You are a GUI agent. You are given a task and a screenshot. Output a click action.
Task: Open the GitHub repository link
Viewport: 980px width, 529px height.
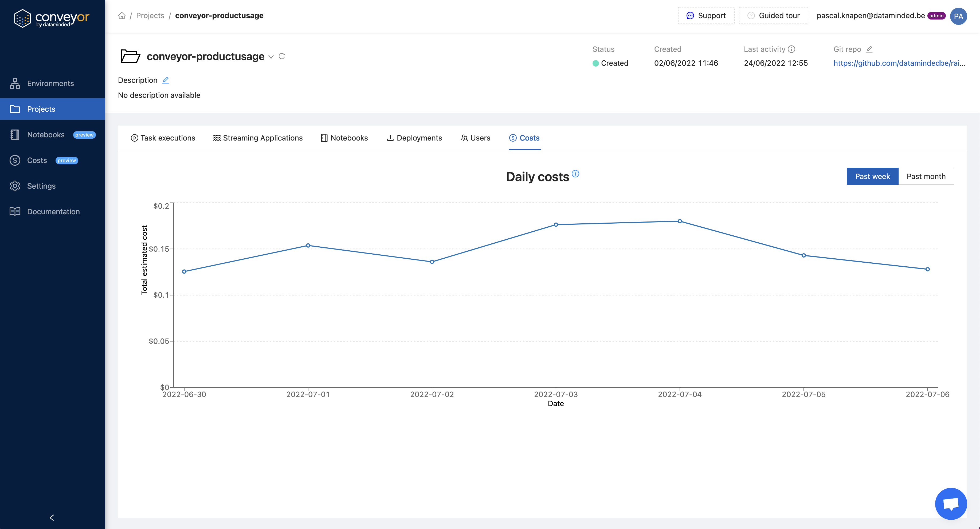pos(899,63)
